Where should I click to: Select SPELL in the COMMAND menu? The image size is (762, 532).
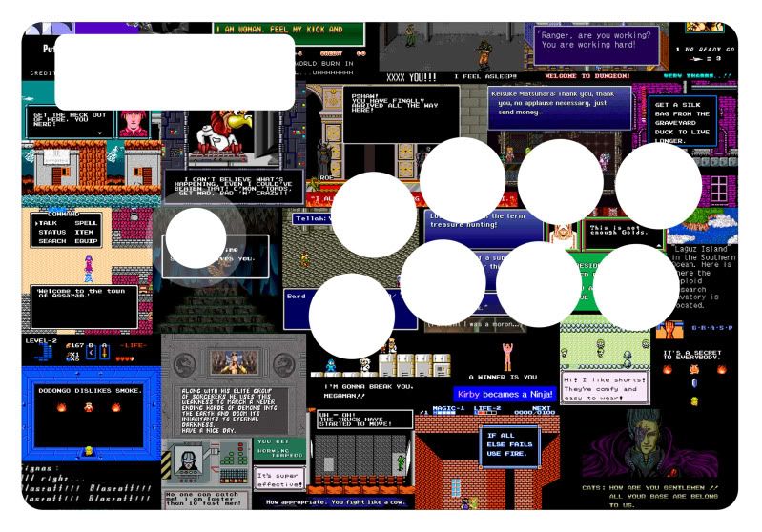click(x=86, y=223)
